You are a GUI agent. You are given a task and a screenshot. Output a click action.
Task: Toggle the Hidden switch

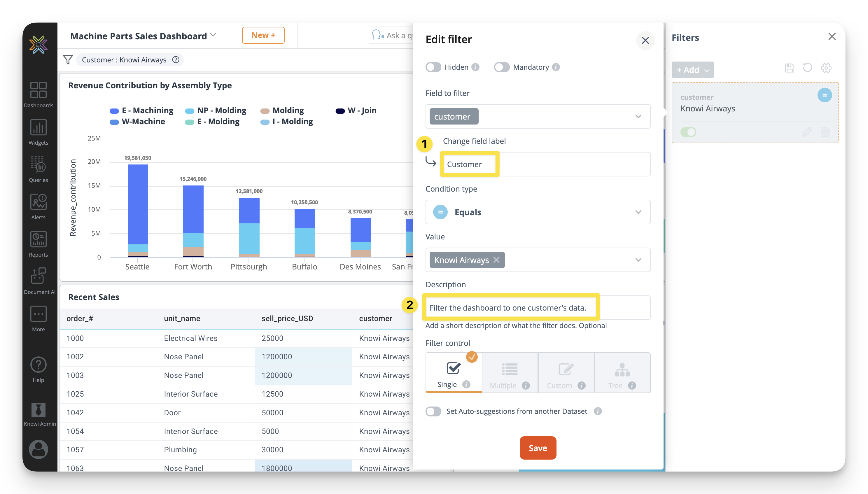[x=433, y=67]
